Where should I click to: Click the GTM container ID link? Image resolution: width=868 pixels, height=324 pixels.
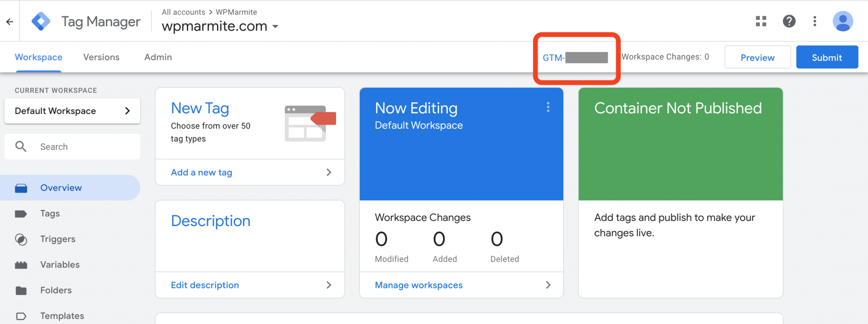click(575, 58)
